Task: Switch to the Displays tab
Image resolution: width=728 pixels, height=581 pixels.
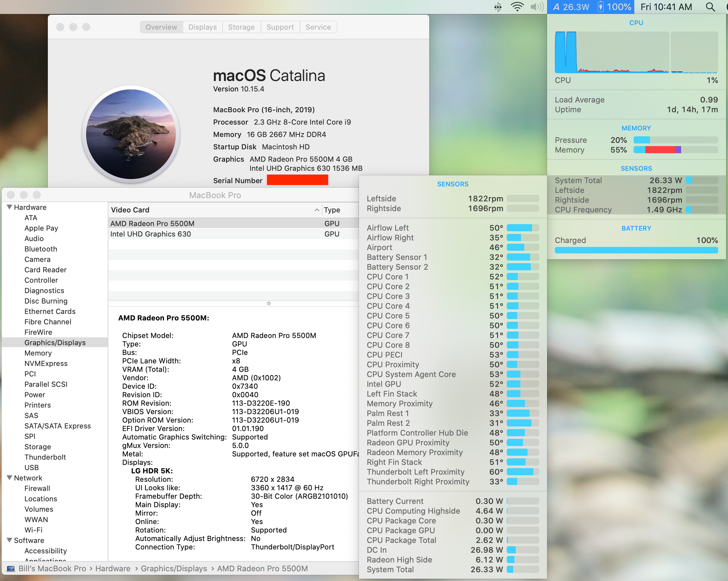Action: pos(202,27)
